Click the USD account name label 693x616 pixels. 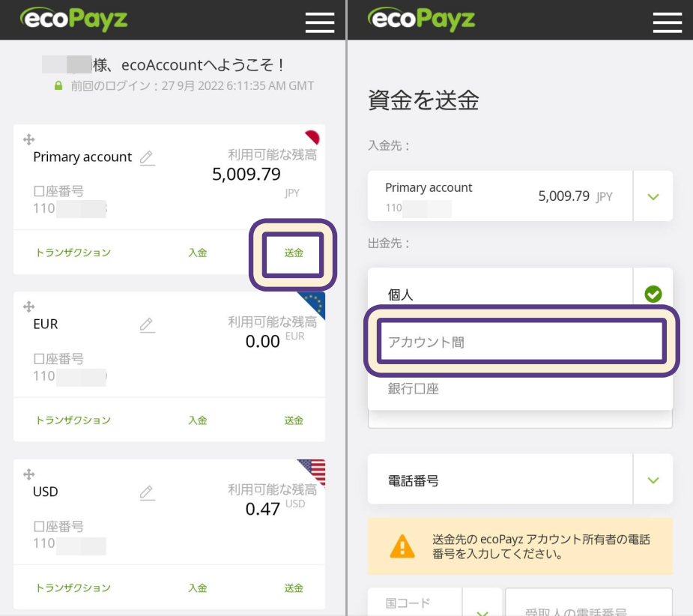pyautogui.click(x=46, y=492)
